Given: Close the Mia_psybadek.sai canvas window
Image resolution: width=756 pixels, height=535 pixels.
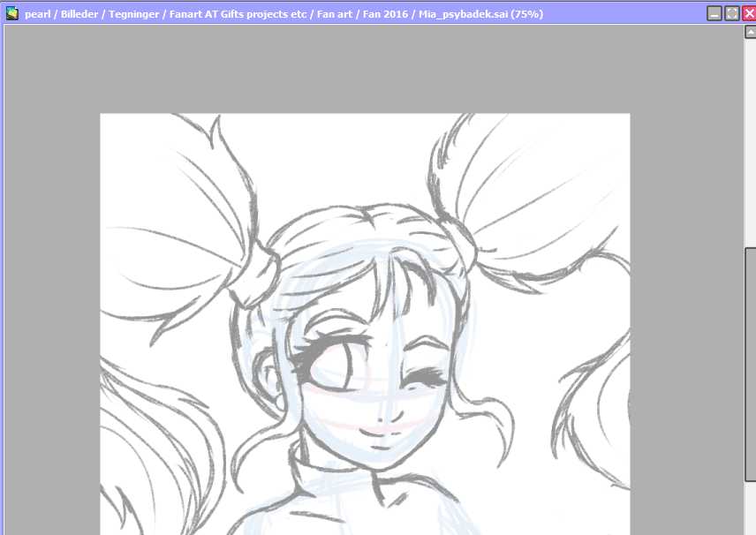Looking at the screenshot, I should coord(749,13).
